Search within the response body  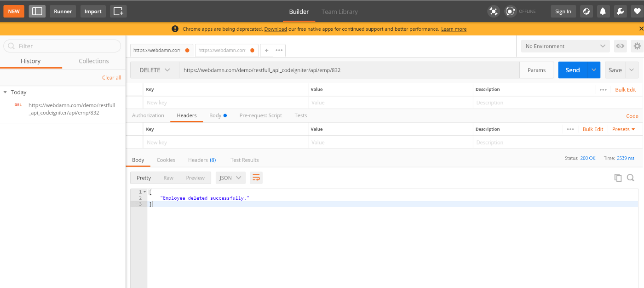(x=631, y=178)
